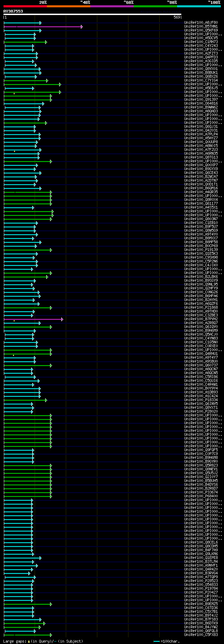Select UniRef100_Q6BXZ6 entry
Image resolution: width=224 pixels, height=644 pixels.
tap(201, 77)
